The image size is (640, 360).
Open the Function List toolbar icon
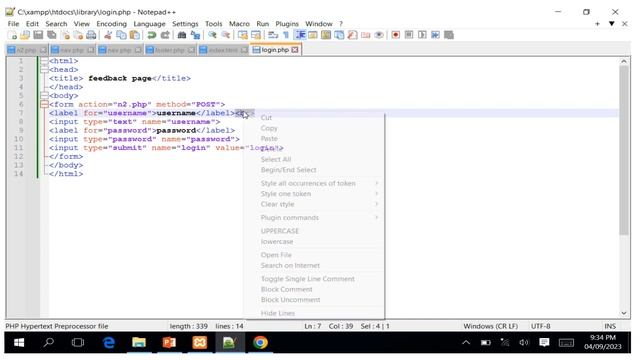[352, 35]
